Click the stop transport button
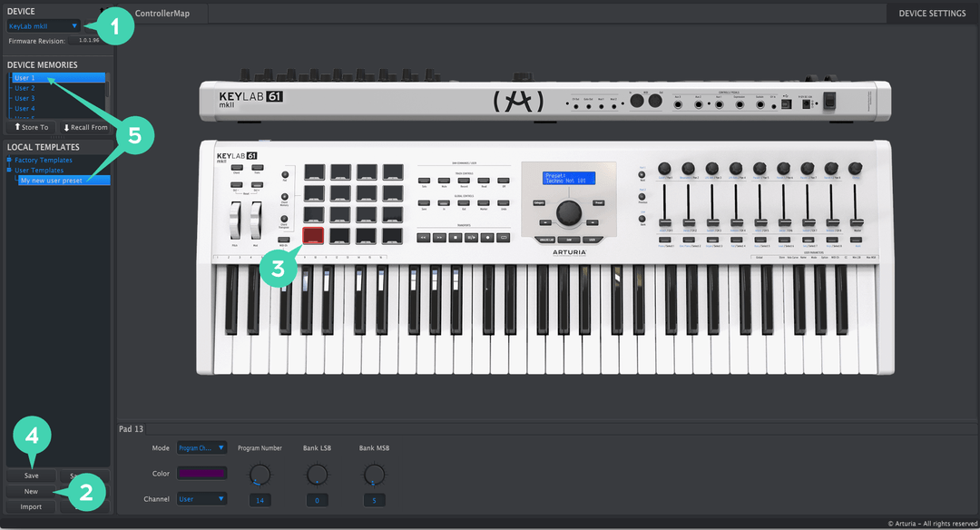 (456, 238)
